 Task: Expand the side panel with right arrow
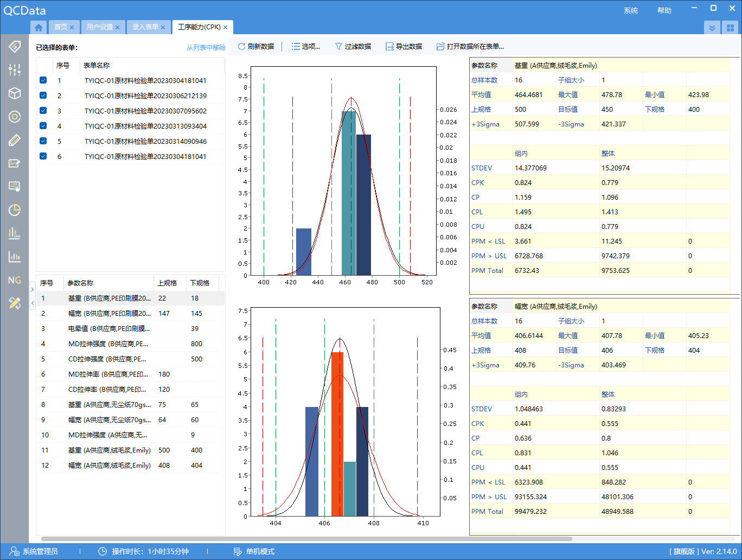click(33, 290)
